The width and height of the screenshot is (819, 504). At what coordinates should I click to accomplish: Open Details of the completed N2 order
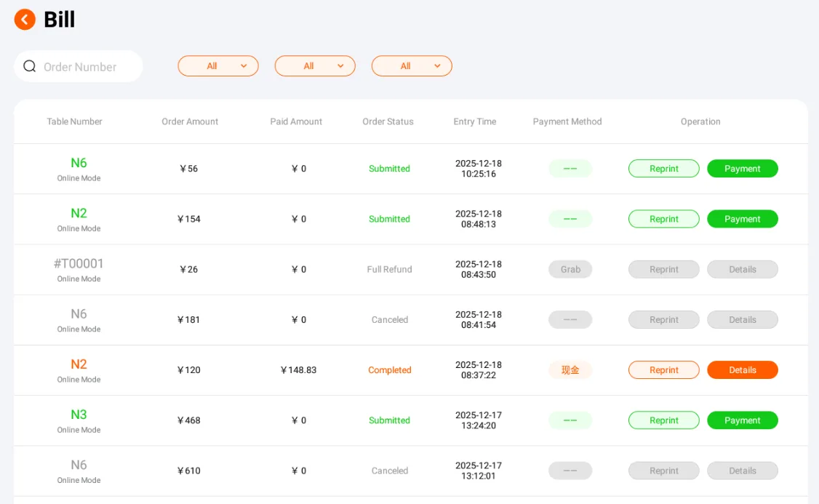742,369
